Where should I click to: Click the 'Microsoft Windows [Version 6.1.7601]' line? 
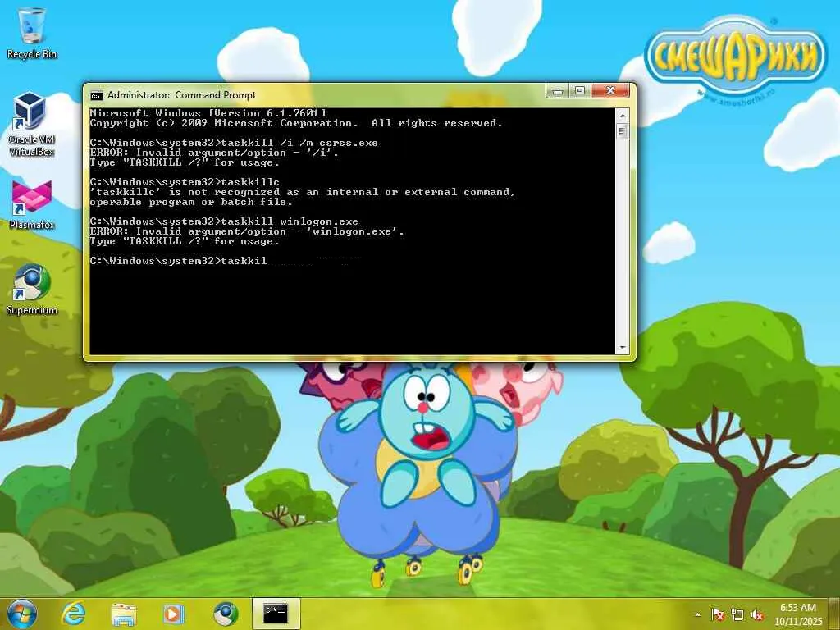tap(208, 113)
